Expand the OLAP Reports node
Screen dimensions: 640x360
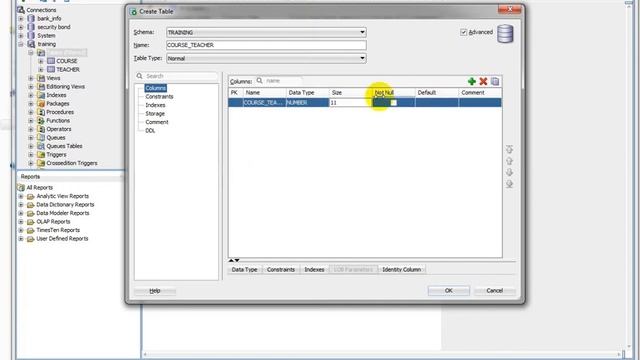point(21,222)
